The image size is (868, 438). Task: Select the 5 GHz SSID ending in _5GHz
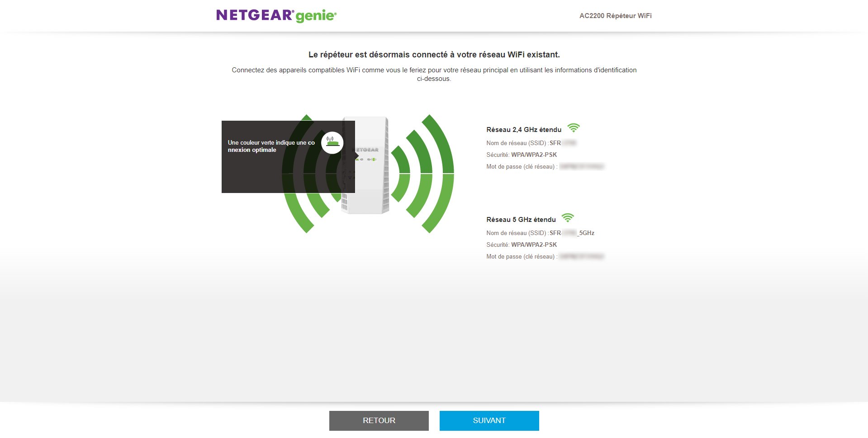click(572, 233)
